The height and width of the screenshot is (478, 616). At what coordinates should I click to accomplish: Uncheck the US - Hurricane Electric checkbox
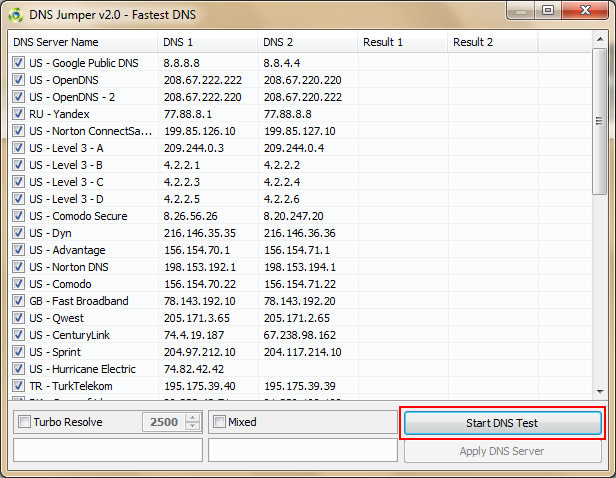click(18, 369)
